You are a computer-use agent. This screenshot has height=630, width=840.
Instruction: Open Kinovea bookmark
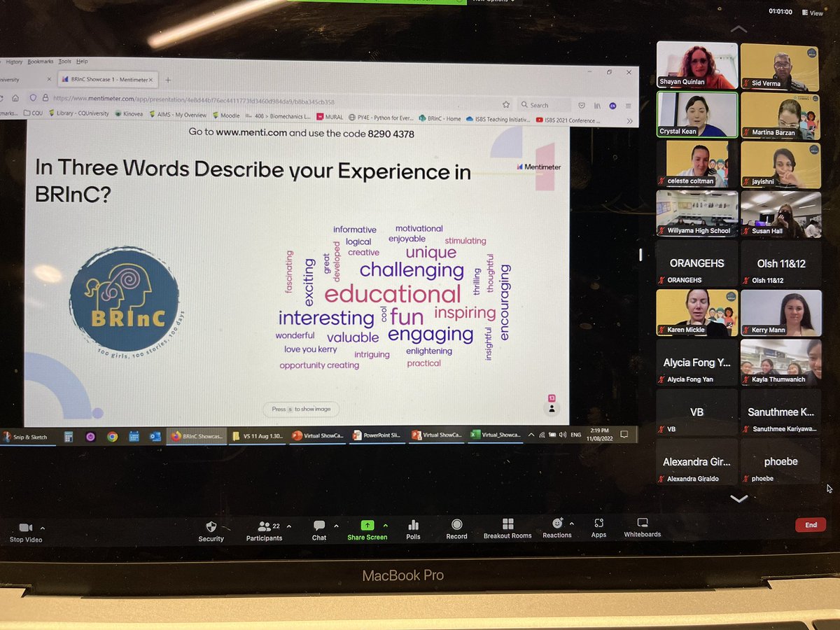129,114
